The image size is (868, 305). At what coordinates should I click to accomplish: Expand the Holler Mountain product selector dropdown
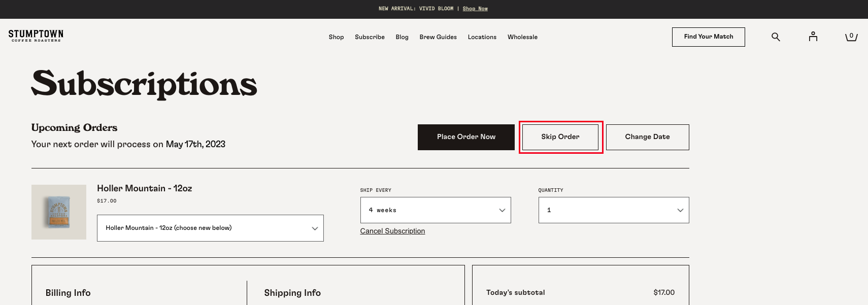coord(210,228)
